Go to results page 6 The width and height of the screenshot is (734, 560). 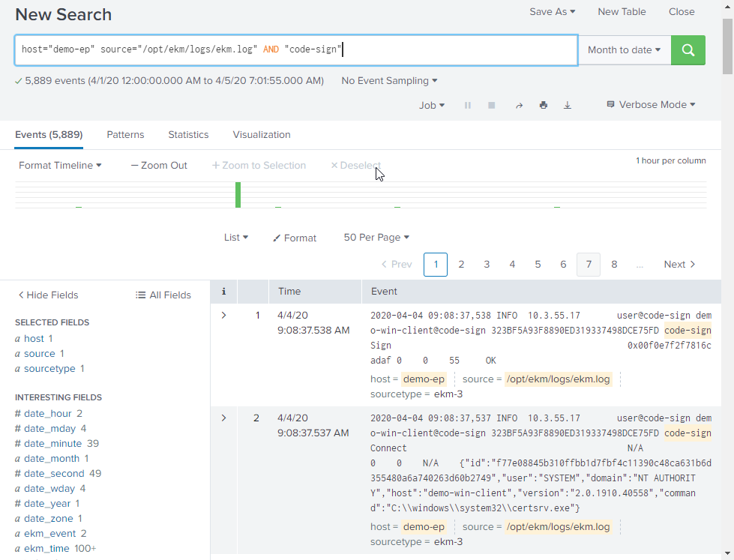[563, 264]
